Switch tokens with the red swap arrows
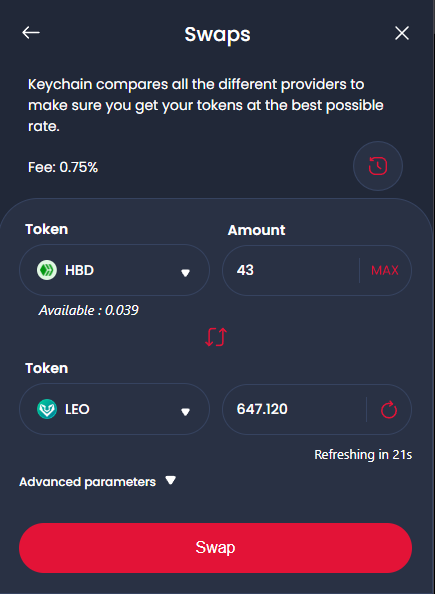 pos(216,337)
